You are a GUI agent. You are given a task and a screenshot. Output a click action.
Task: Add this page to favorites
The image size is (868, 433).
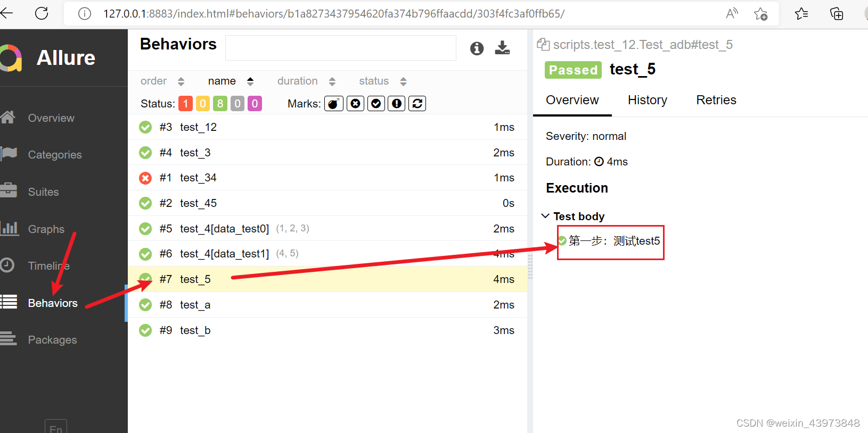760,13
